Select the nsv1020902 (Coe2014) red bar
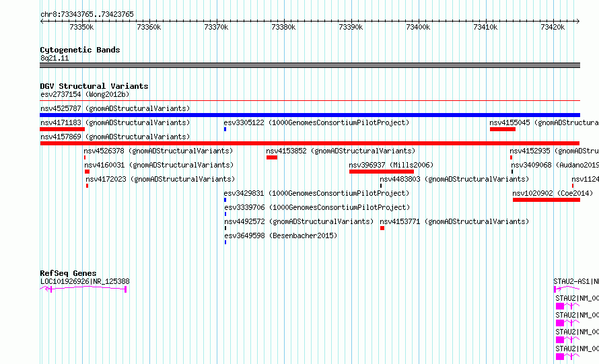 pos(547,200)
